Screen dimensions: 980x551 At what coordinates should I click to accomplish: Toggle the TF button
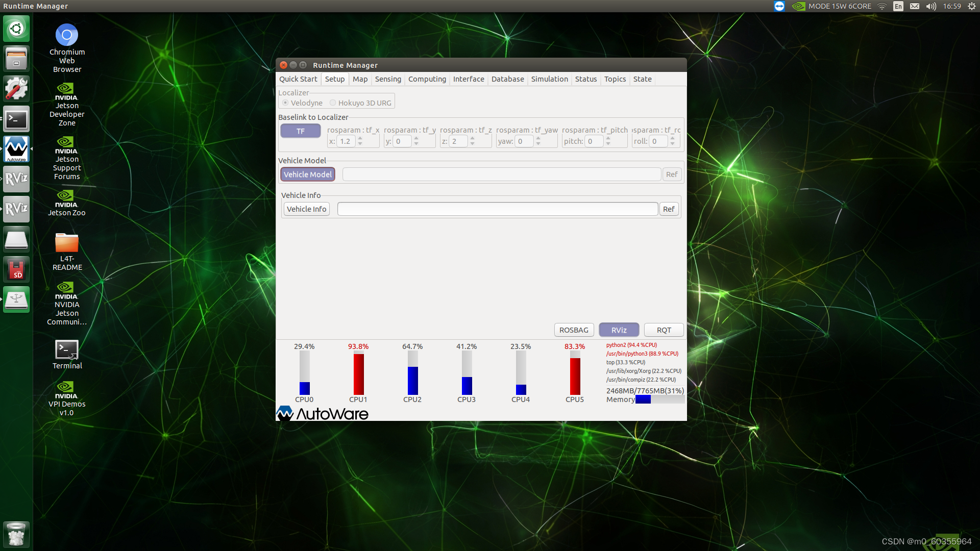pyautogui.click(x=301, y=131)
